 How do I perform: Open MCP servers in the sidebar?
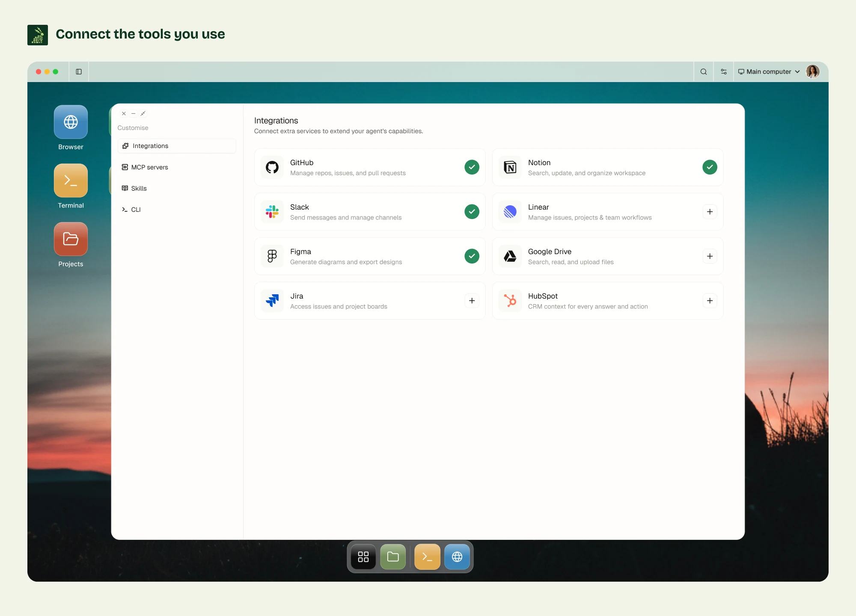click(177, 167)
